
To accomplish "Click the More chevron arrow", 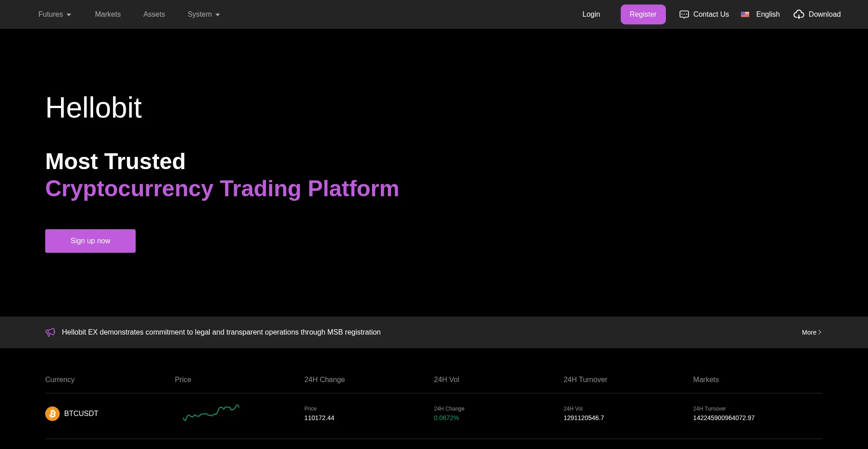I will 820,332.
